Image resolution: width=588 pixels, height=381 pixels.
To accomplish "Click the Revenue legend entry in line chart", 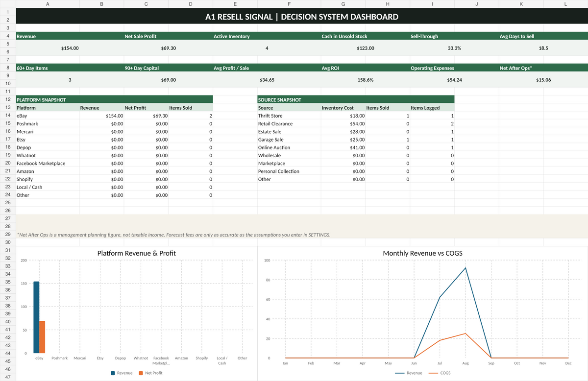I will pos(408,373).
